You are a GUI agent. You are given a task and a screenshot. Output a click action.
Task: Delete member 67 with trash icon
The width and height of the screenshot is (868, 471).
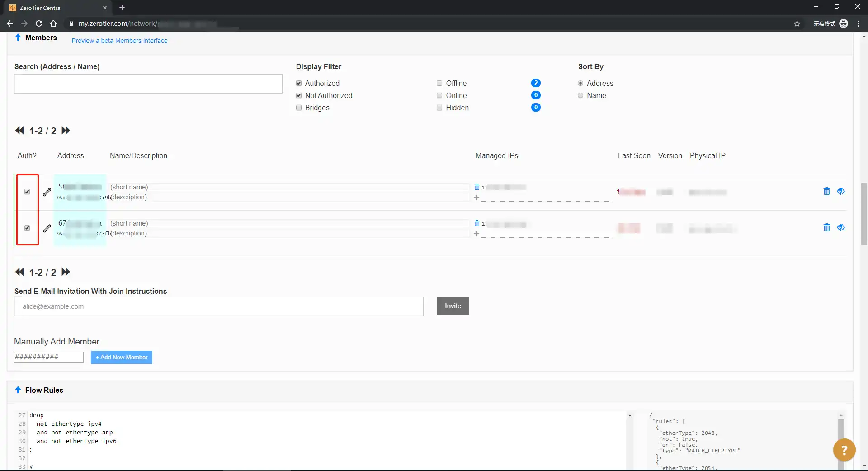tap(827, 227)
